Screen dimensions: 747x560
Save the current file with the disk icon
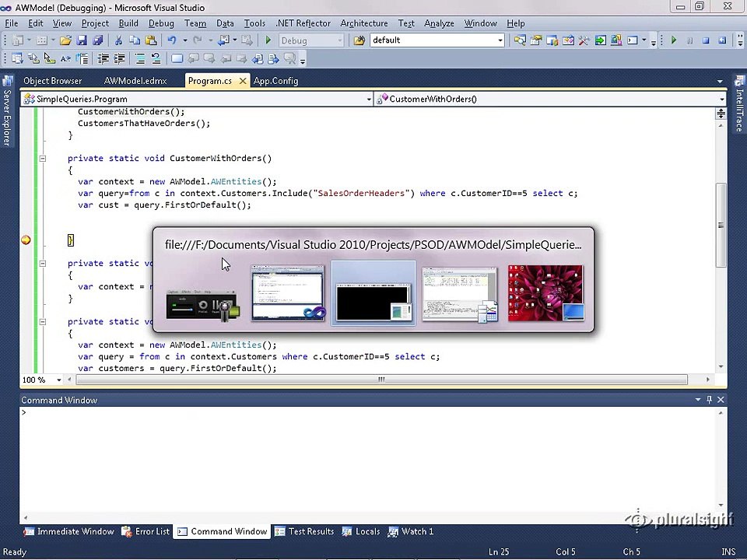[x=82, y=41]
